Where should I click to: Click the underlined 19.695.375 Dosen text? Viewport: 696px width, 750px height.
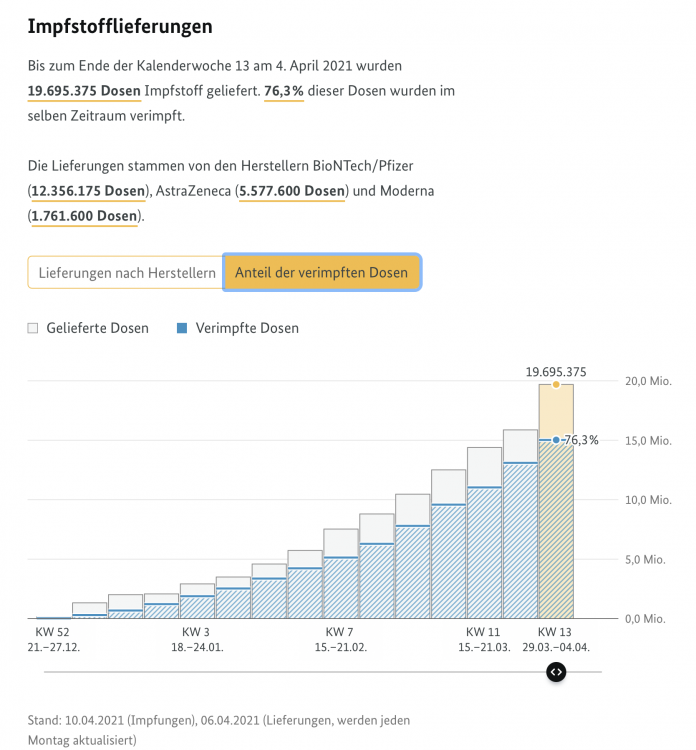(85, 91)
